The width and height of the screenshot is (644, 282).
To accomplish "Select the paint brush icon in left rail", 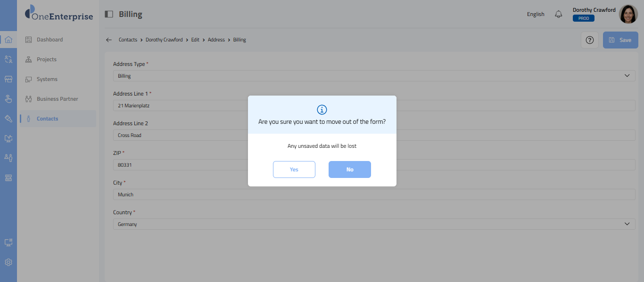I will coord(8,119).
